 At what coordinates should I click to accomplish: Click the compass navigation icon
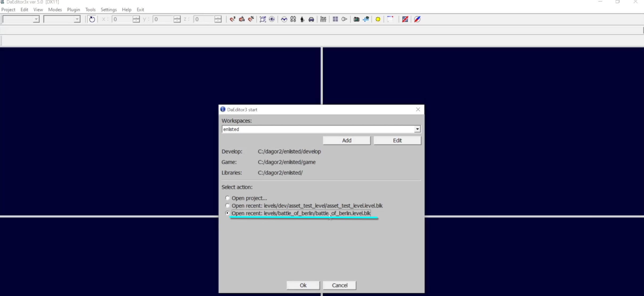coord(417,19)
